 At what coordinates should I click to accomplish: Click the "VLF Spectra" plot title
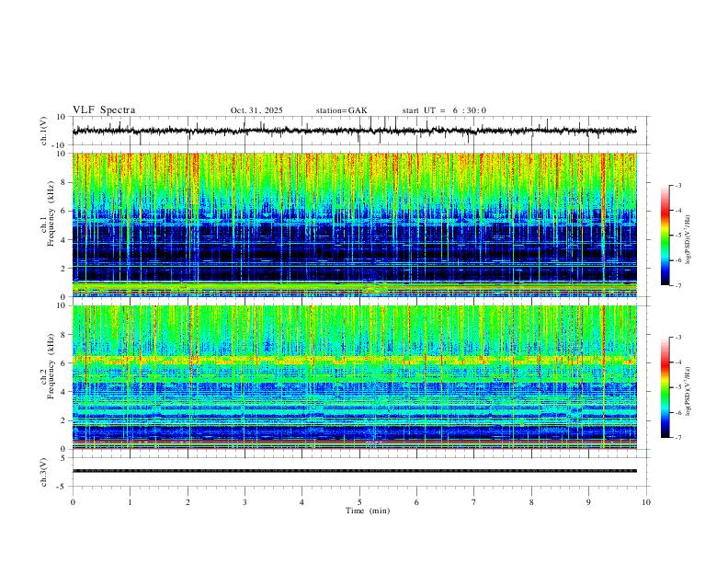(104, 110)
